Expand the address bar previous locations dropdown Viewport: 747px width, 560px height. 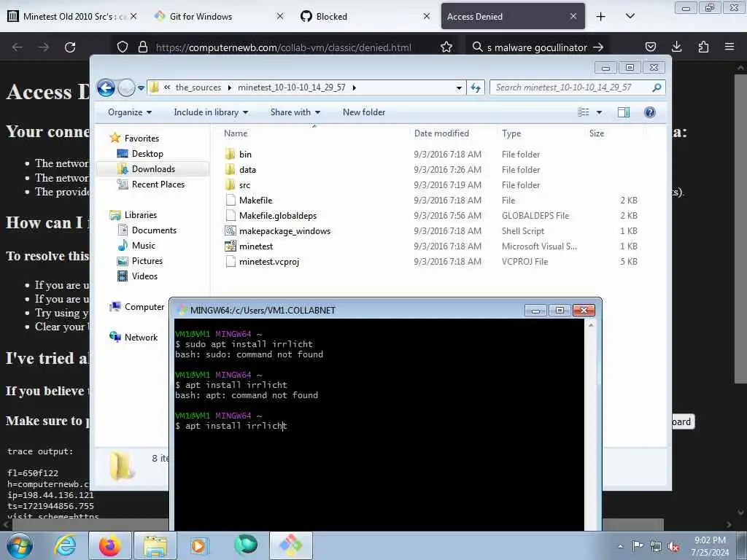[459, 87]
